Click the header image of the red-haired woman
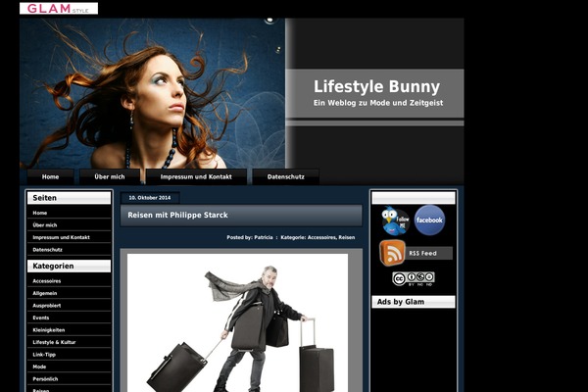This screenshot has width=588, height=392. pos(152,93)
